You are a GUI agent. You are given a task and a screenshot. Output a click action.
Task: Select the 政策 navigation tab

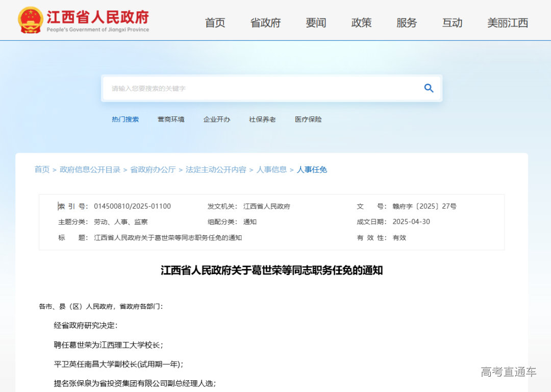[361, 23]
